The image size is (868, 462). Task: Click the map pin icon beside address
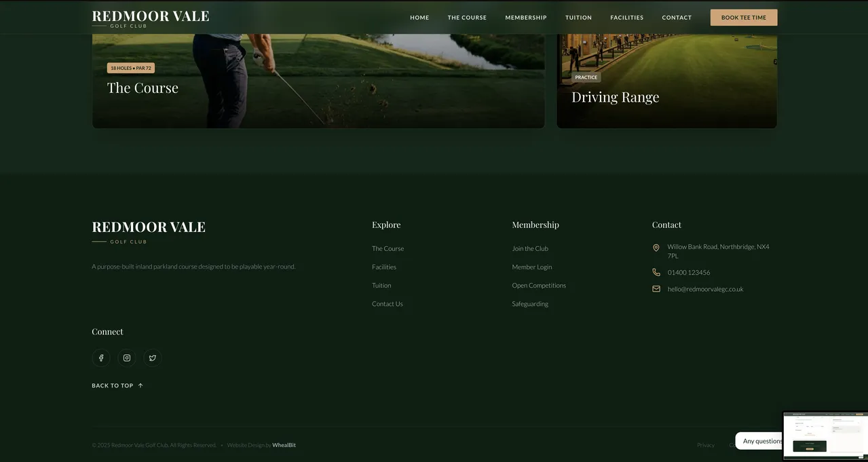click(x=656, y=248)
